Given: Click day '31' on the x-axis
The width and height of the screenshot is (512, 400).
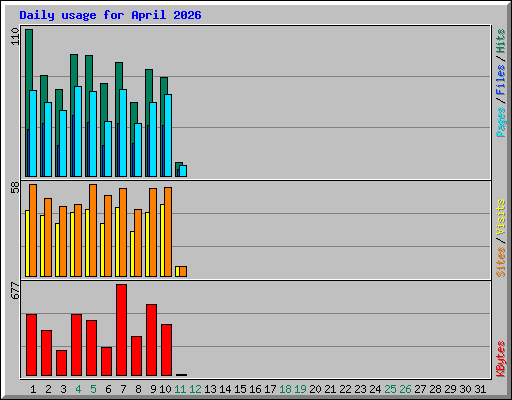Looking at the screenshot, I should [480, 389].
